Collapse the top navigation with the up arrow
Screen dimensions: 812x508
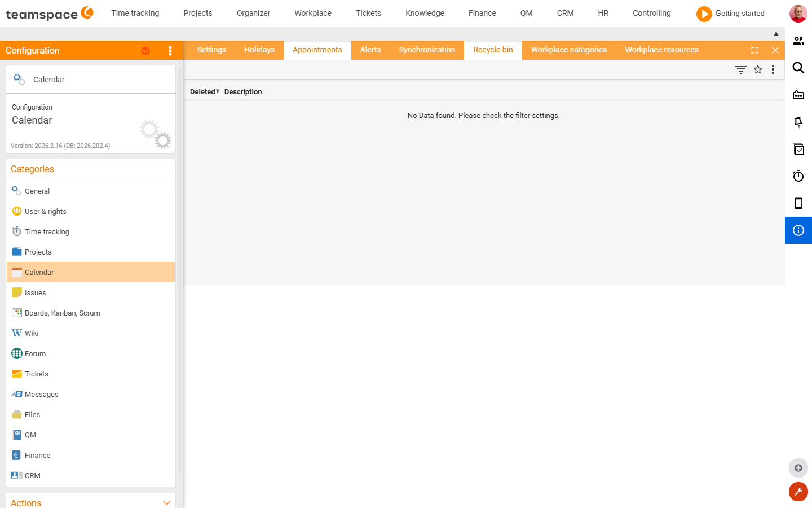776,33
